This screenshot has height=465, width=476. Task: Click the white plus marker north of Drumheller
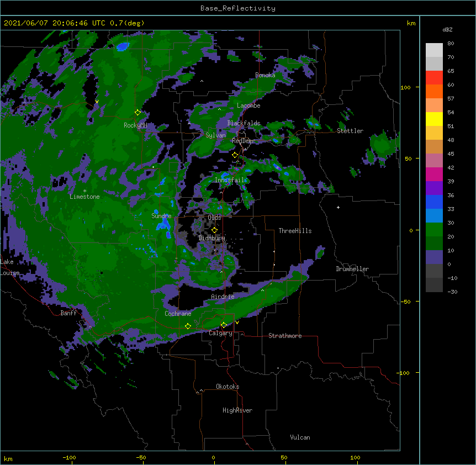point(338,207)
